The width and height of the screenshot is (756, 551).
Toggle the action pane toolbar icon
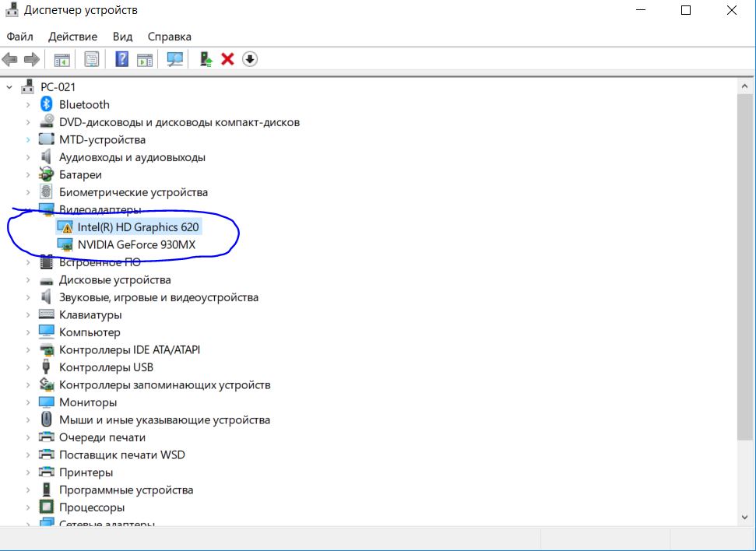click(x=145, y=60)
